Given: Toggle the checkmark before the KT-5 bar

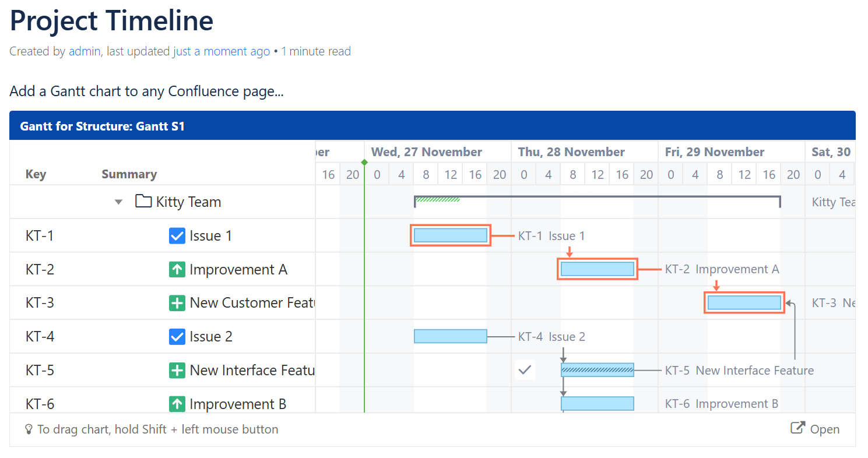Looking at the screenshot, I should pyautogui.click(x=524, y=369).
